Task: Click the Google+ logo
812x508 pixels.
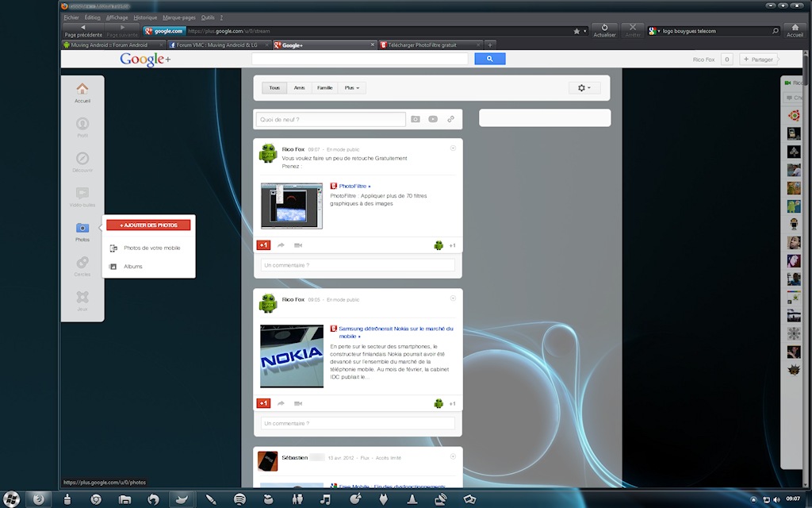Action: point(146,59)
